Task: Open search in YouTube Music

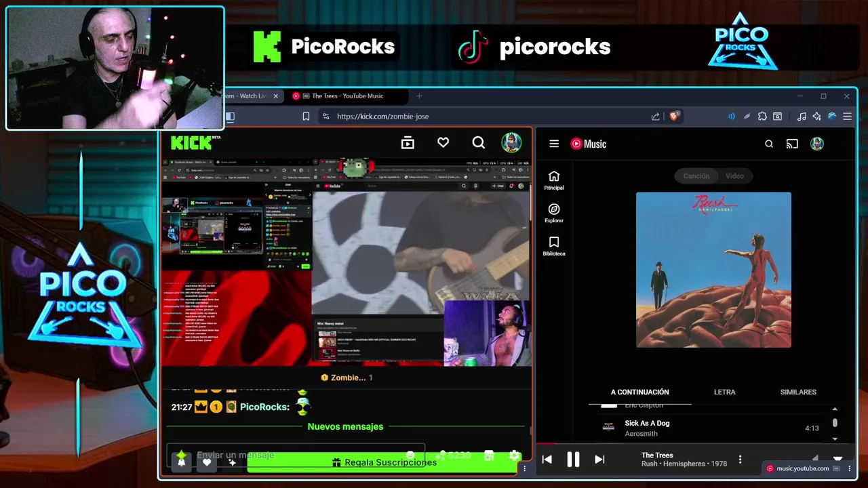Action: click(x=769, y=144)
